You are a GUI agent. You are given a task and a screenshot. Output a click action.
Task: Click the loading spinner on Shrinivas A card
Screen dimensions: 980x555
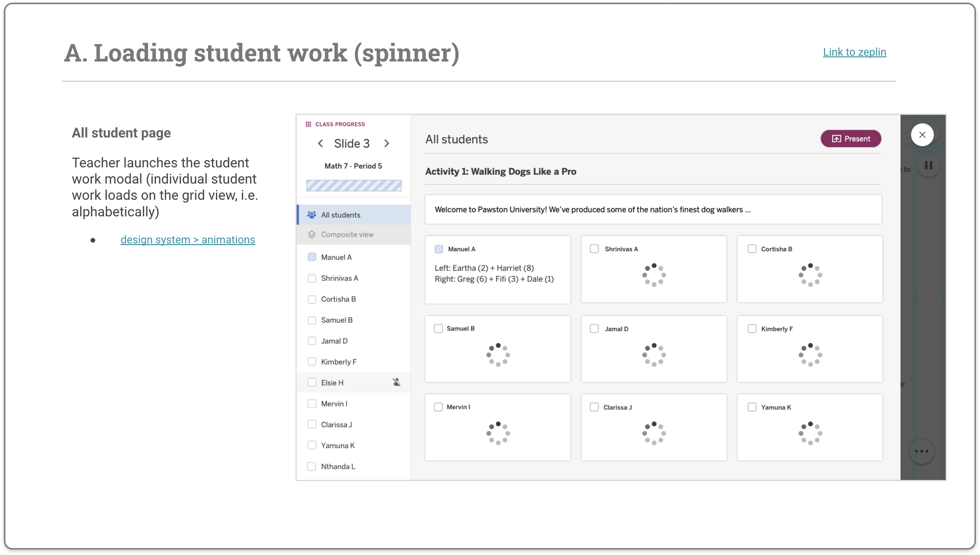654,275
